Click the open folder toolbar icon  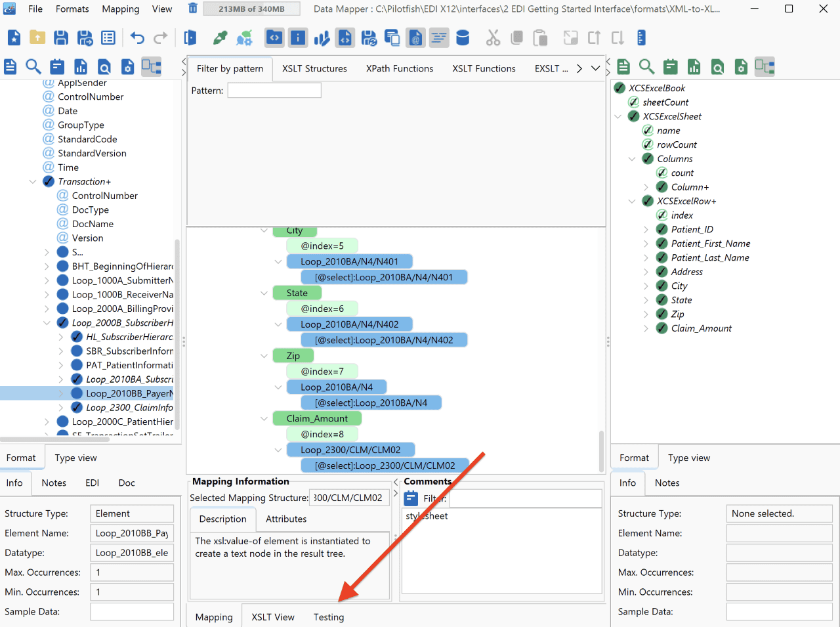(x=37, y=38)
